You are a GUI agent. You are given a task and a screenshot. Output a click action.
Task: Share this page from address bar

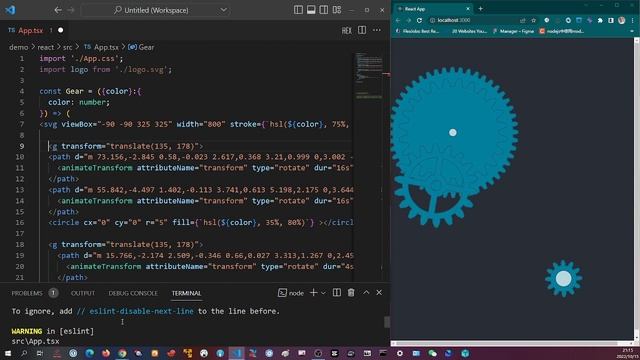point(523,20)
